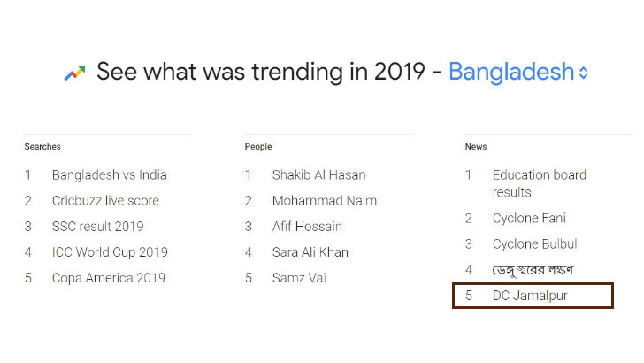Select Samz Vai in People
Screen dimensions: 644x363
point(299,278)
